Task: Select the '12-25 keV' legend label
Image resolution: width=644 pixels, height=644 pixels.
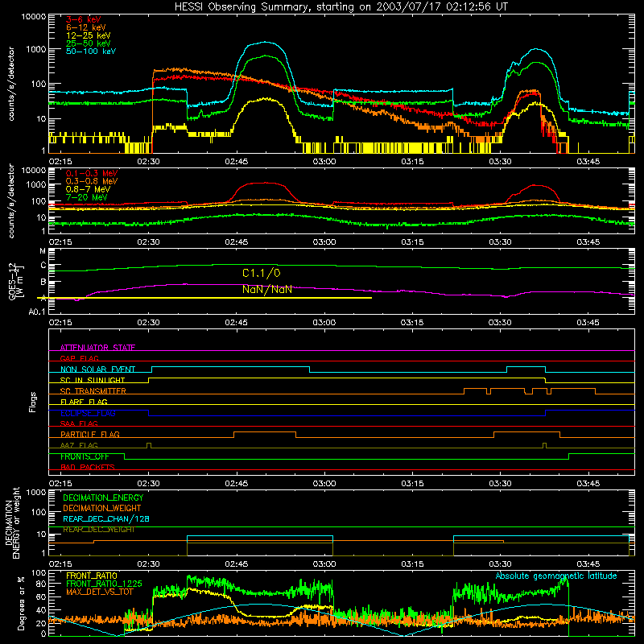Action: click(x=89, y=35)
